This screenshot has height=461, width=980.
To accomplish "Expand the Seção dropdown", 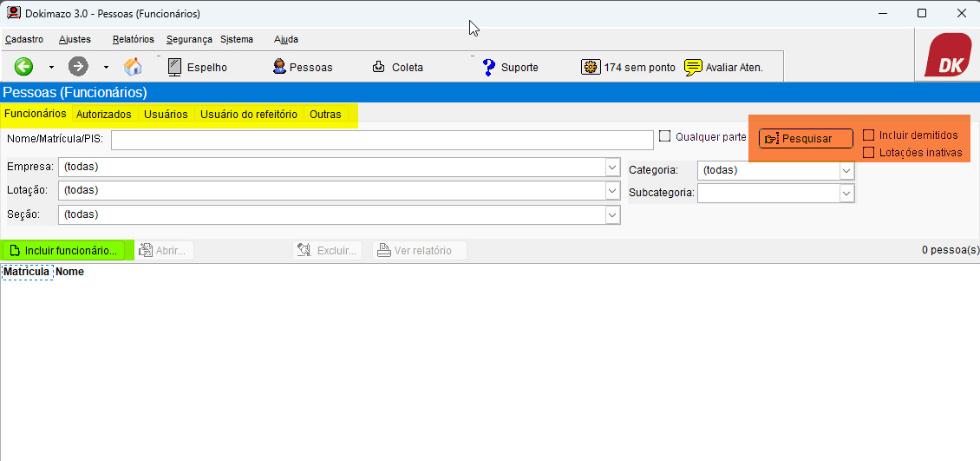I will pyautogui.click(x=612, y=214).
